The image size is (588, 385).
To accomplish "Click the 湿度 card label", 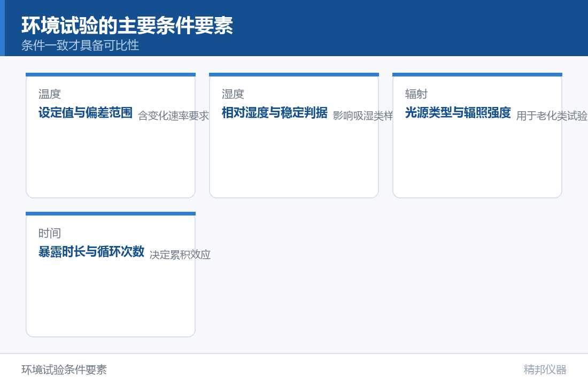I will (233, 94).
